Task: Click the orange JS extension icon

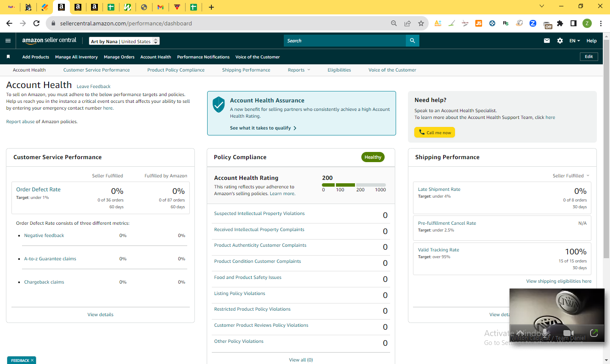Action: point(479,23)
